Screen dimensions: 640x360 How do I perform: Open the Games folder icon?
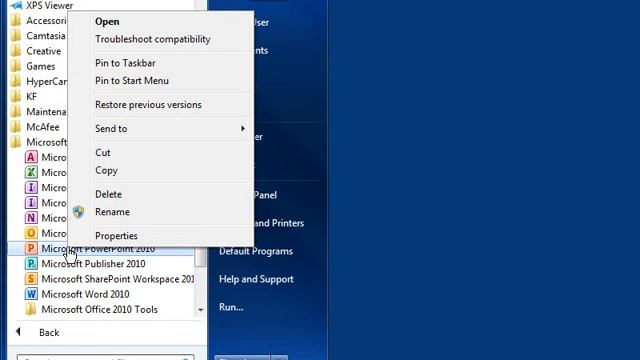(16, 66)
